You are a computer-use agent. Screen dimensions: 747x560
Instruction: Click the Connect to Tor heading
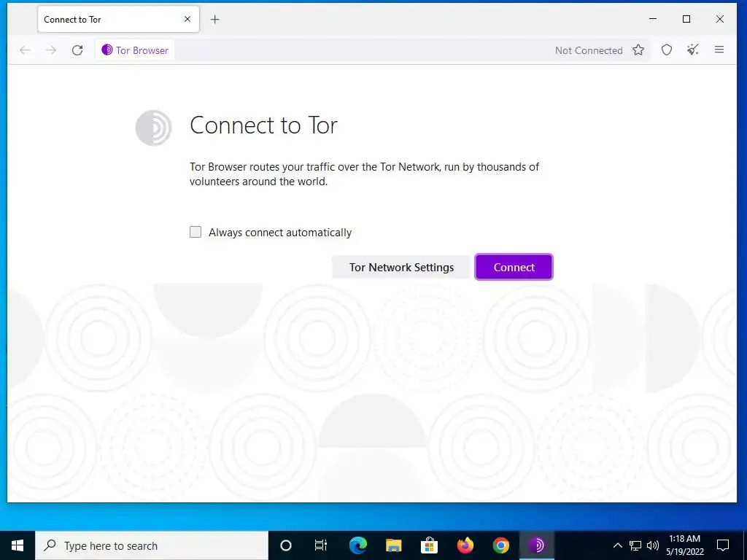(x=263, y=125)
